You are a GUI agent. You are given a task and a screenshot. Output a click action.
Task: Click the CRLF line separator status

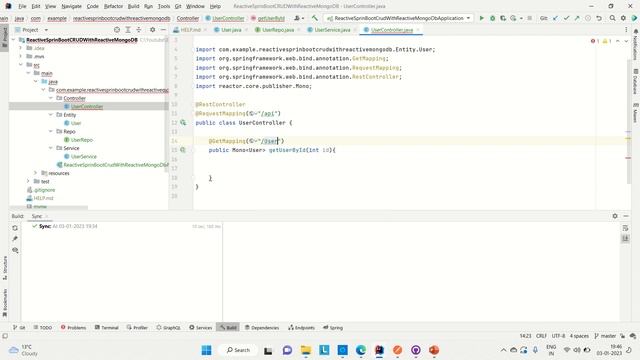541,336
